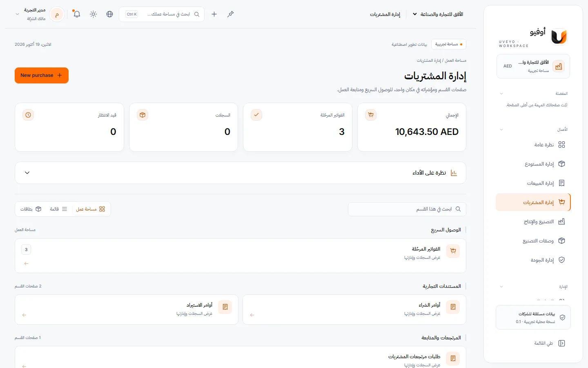Click the New purchase button
Image resolution: width=588 pixels, height=368 pixels.
(x=42, y=75)
